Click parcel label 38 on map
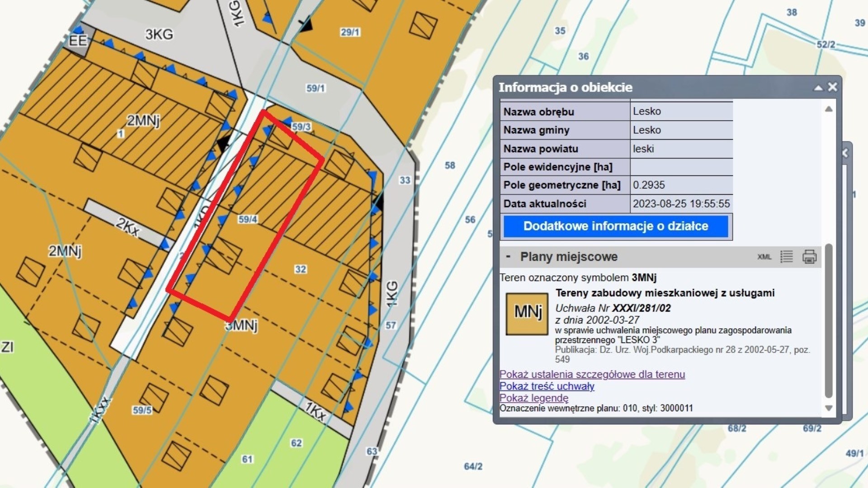 click(x=792, y=12)
